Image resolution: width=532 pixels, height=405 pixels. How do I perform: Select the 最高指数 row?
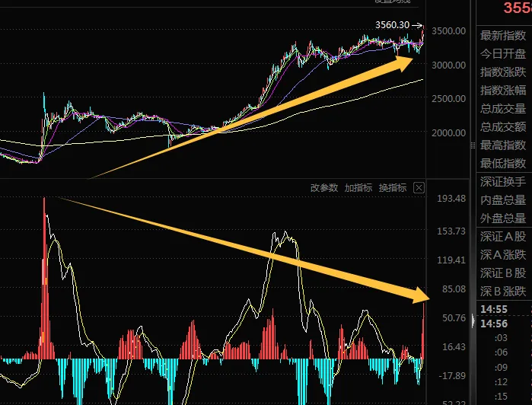coord(504,145)
